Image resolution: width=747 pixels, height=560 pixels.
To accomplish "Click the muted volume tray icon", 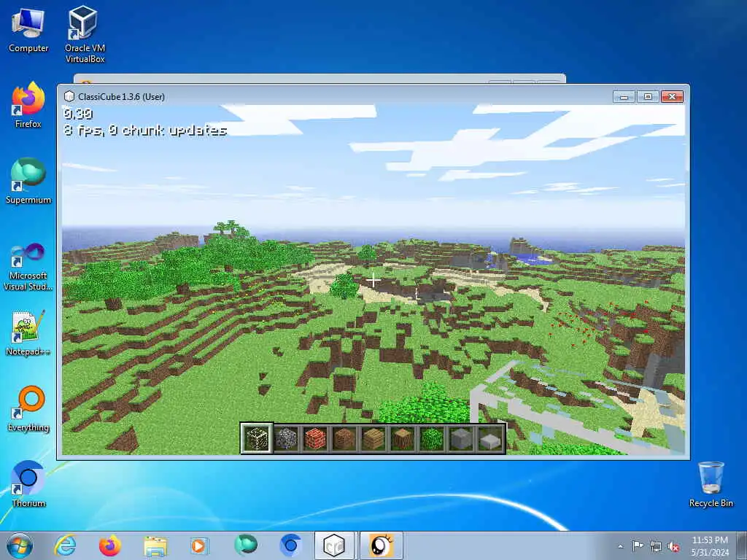I will click(673, 546).
